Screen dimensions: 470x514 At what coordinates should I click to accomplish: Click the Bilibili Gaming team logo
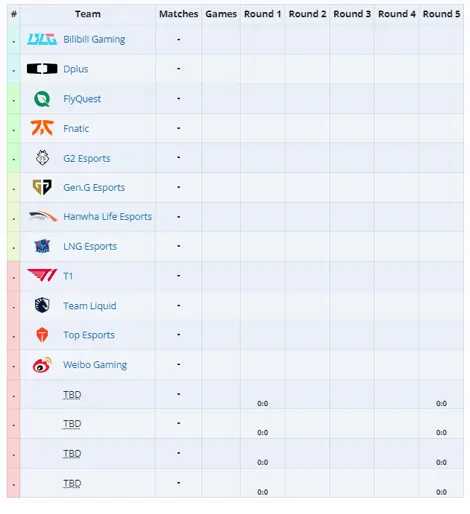42,39
